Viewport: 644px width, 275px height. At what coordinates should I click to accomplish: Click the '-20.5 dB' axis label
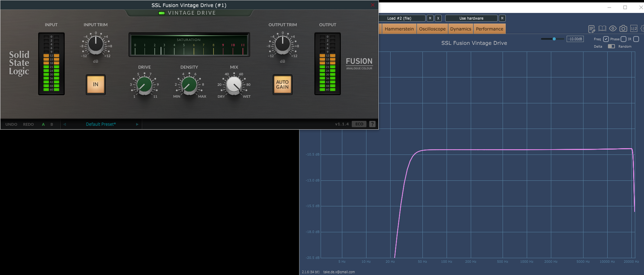pos(312,257)
